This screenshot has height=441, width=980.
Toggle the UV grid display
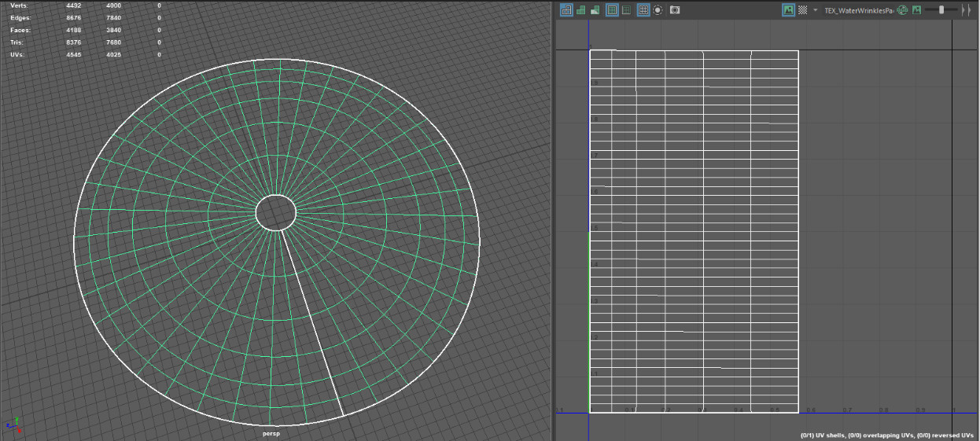pyautogui.click(x=643, y=10)
